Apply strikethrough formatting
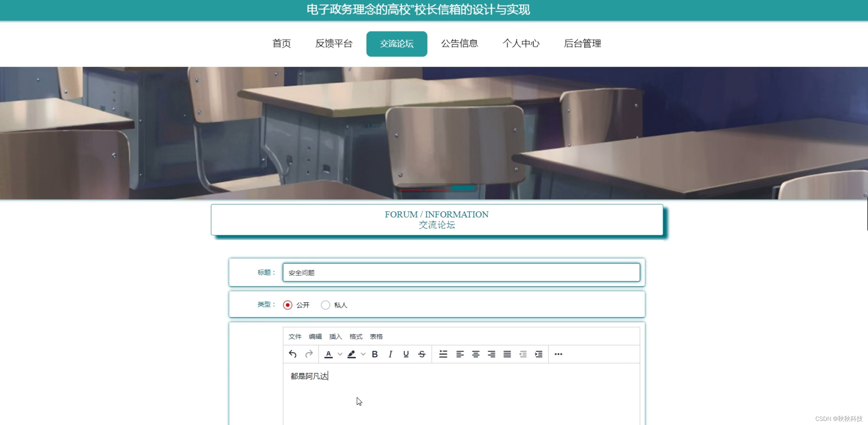 (x=422, y=354)
